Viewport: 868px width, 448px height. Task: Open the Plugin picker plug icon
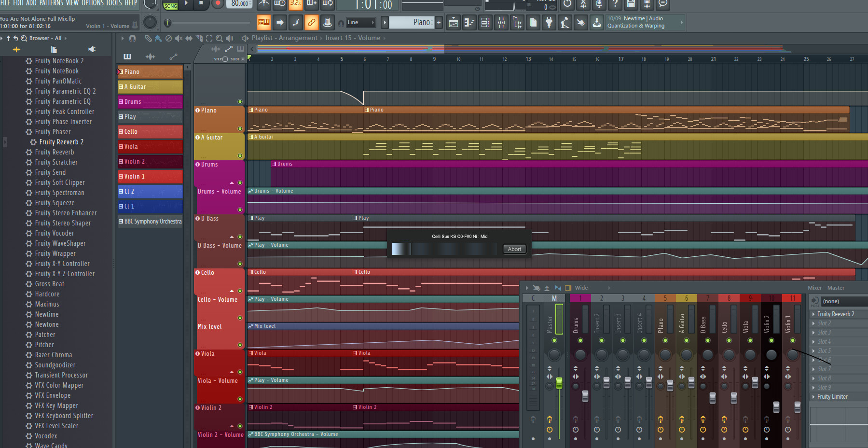pyautogui.click(x=549, y=23)
